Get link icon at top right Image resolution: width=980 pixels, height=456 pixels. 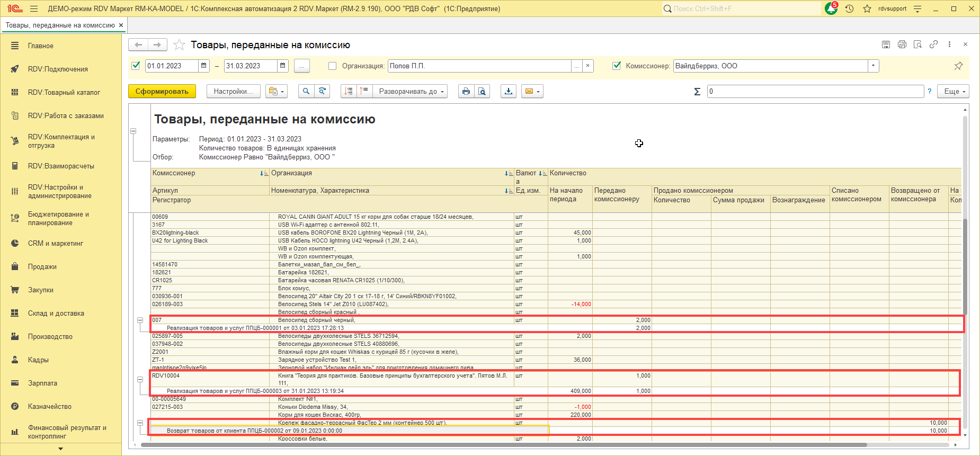point(933,44)
